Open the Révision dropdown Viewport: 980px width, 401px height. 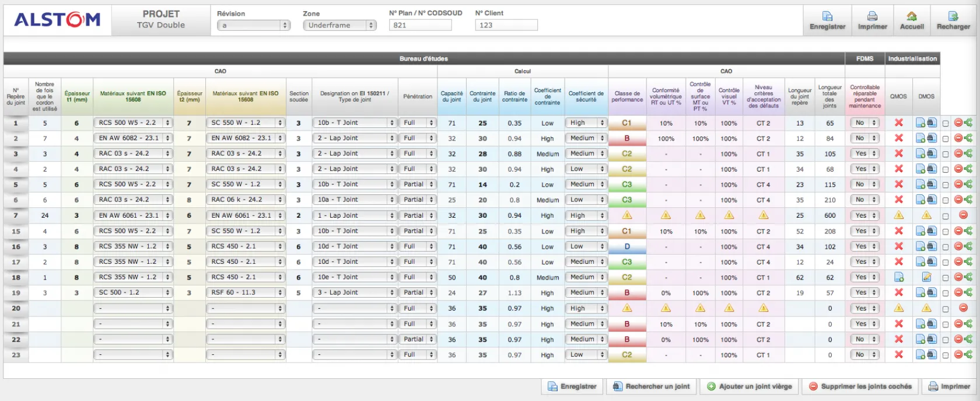coord(253,25)
